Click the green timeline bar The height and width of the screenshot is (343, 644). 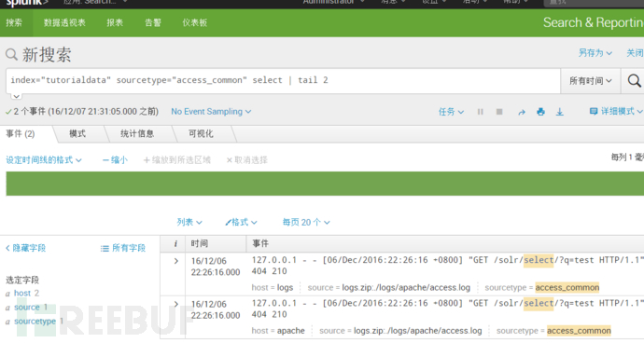click(325, 184)
